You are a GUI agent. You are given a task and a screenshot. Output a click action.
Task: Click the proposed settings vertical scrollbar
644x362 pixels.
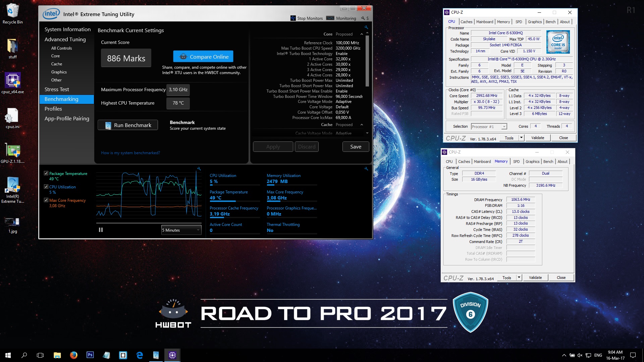[x=367, y=61]
